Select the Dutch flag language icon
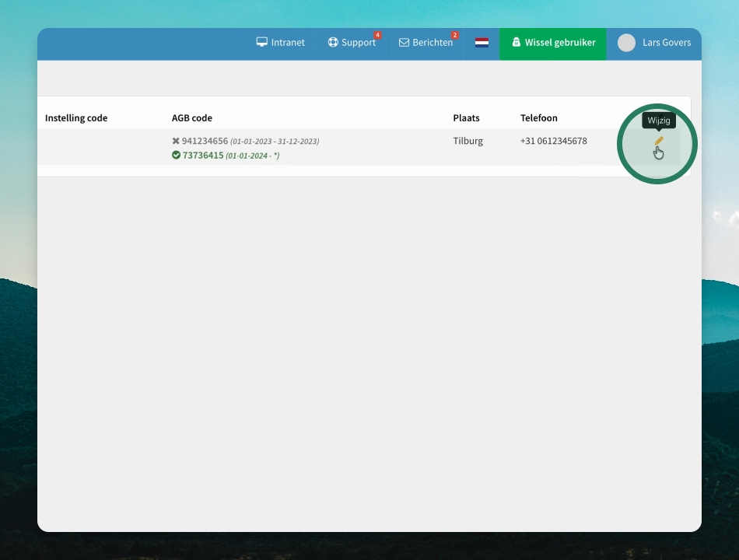The image size is (739, 560). tap(482, 43)
